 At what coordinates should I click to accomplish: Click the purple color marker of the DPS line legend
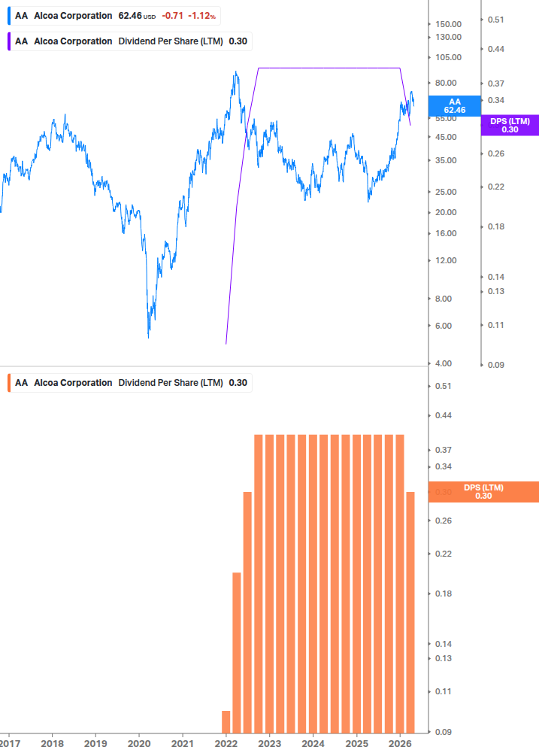[x=9, y=41]
